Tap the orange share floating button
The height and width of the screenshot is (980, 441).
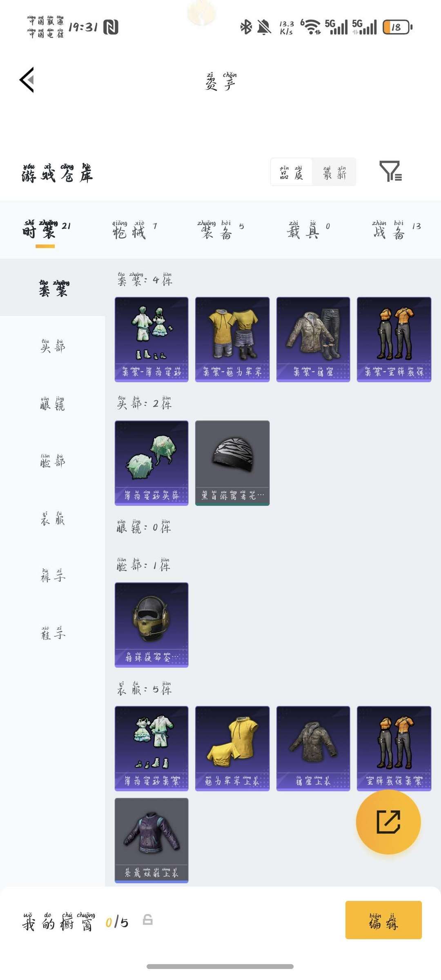click(388, 822)
